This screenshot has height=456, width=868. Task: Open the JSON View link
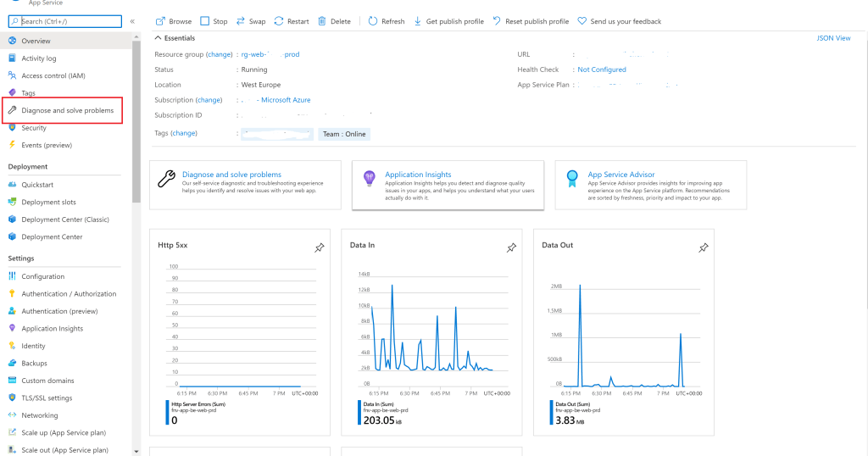833,38
